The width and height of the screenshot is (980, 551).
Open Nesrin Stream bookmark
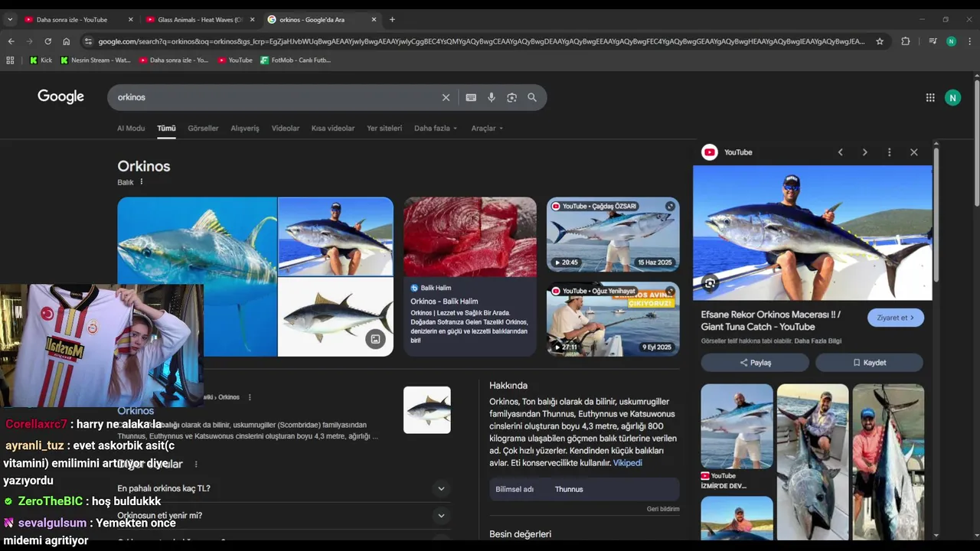click(96, 60)
